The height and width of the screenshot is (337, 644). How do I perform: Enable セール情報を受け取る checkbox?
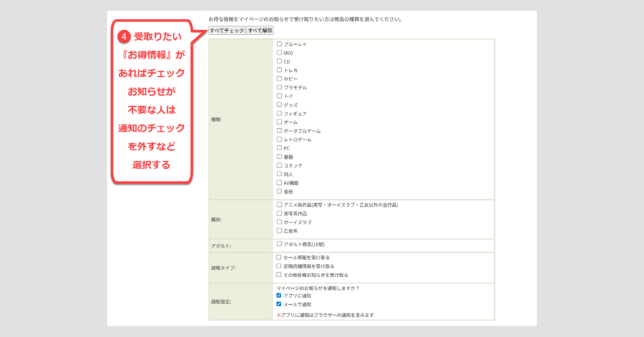[x=279, y=257]
